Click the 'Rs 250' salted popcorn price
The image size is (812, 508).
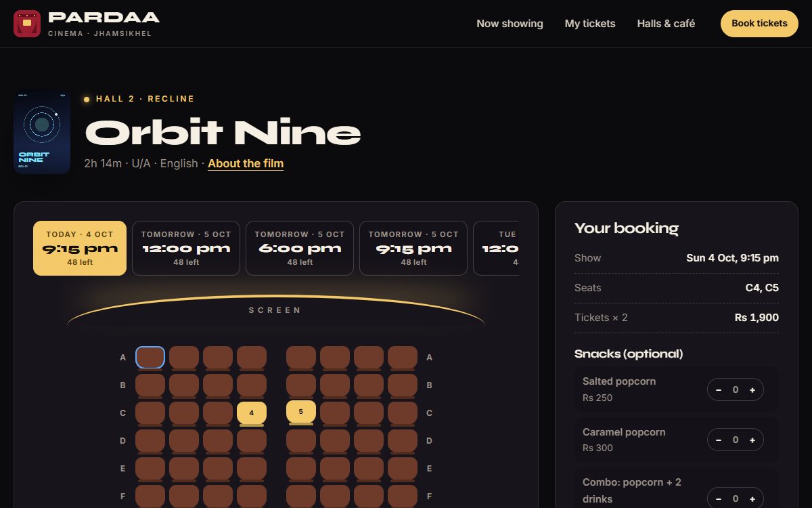[597, 398]
